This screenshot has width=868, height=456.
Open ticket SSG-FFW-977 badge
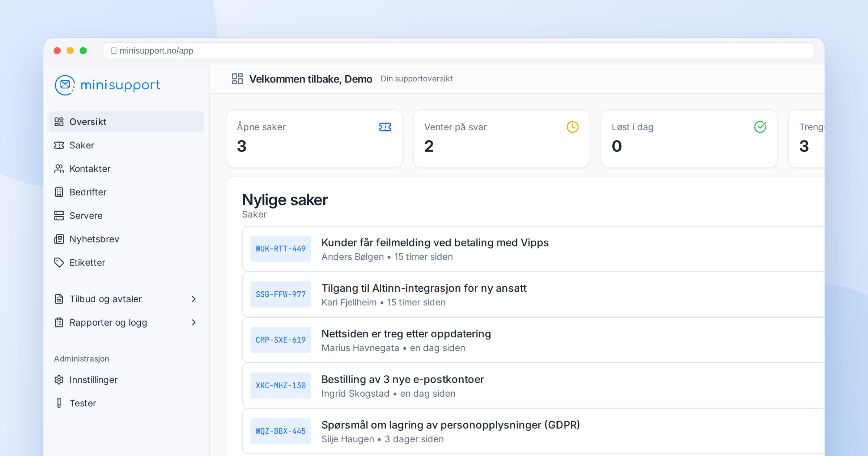pyautogui.click(x=281, y=295)
